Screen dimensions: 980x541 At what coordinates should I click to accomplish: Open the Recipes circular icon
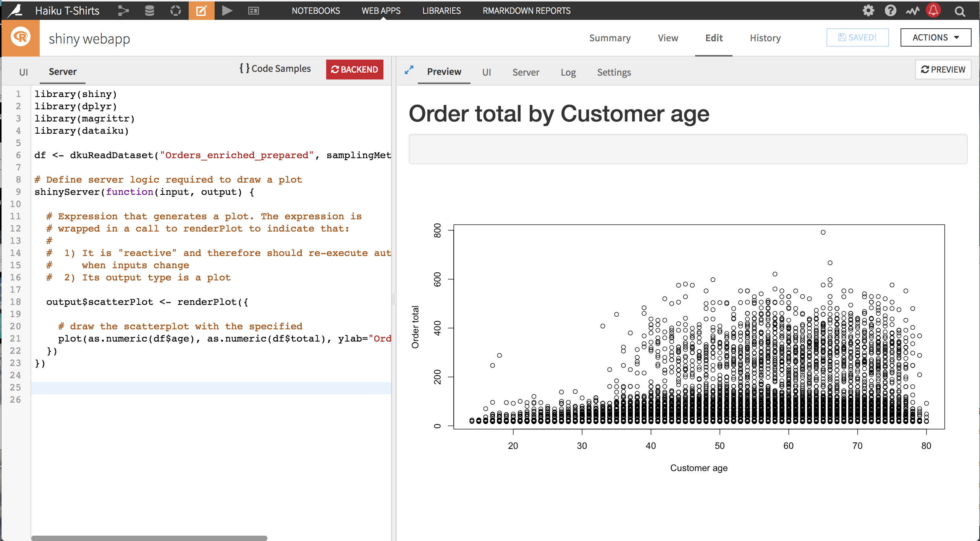coord(175,10)
